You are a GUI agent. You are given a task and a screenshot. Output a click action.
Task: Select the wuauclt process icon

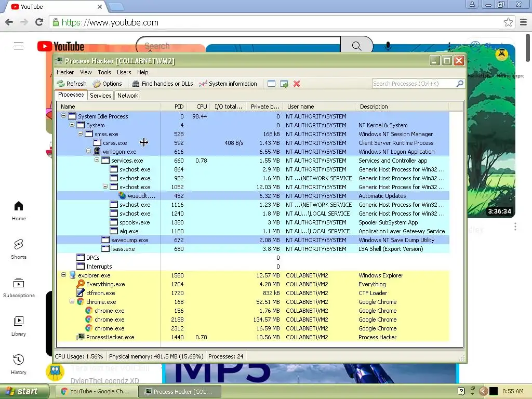point(122,196)
